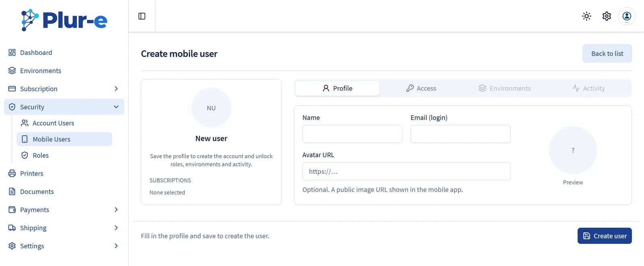Expand the Subscription menu chevron
This screenshot has width=644, height=266.
(116, 89)
